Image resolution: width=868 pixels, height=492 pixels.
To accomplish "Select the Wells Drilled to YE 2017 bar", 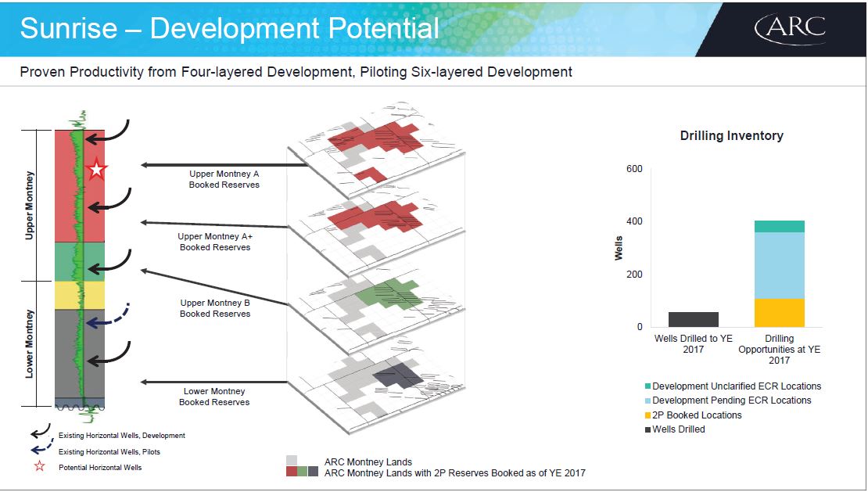I will point(693,319).
